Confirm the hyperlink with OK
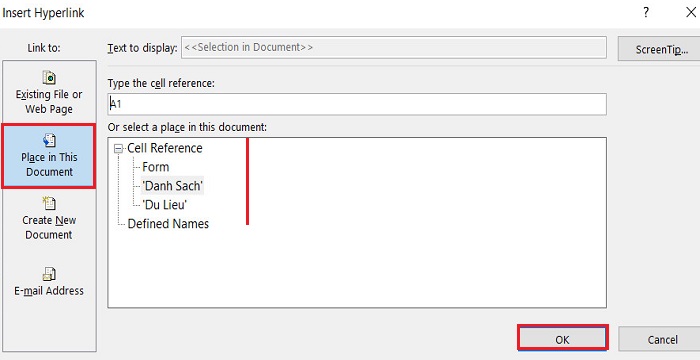 (x=562, y=339)
